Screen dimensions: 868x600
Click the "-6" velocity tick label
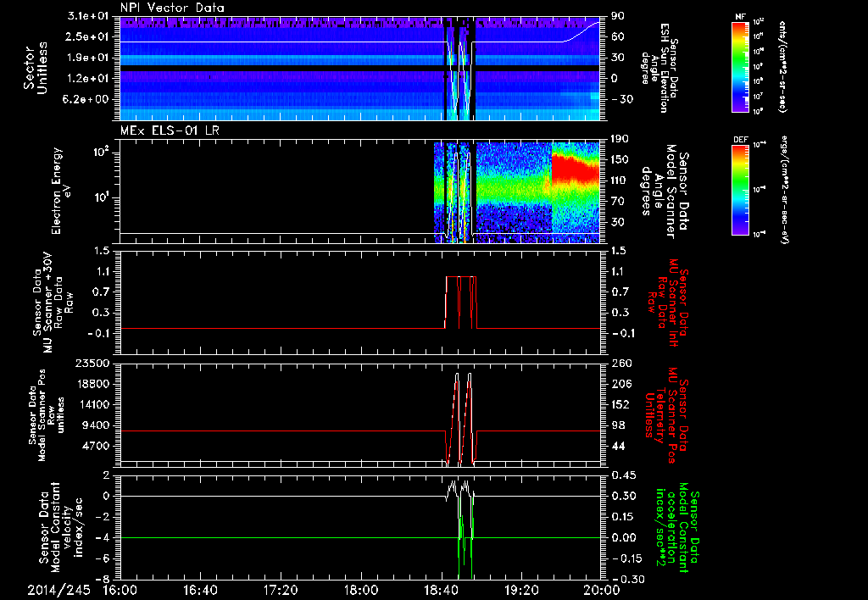(103, 558)
